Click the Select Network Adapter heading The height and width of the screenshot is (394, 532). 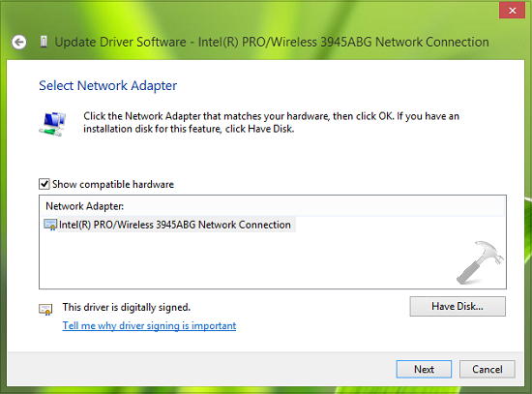(x=108, y=85)
